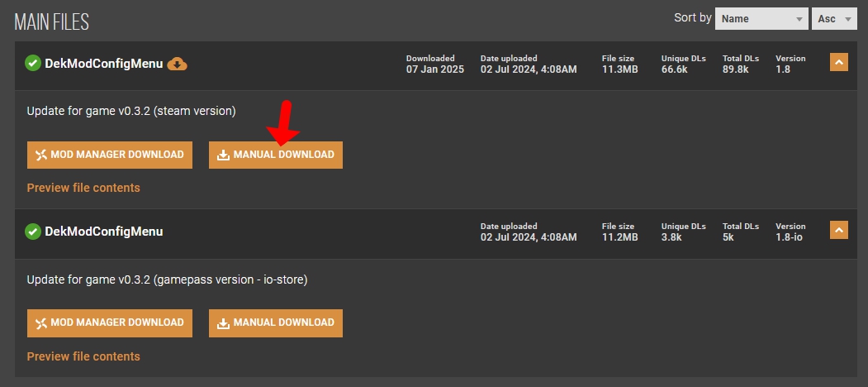Click the MAIN FILES heading
The width and height of the screenshot is (868, 387).
51,22
